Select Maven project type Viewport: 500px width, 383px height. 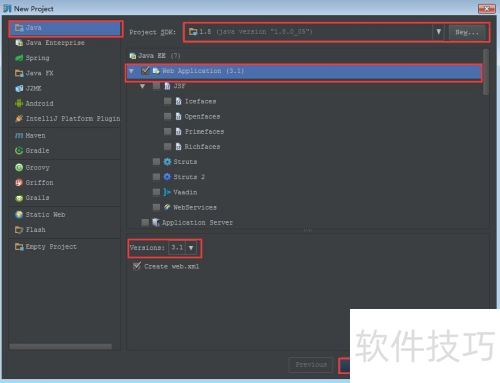(x=65, y=136)
